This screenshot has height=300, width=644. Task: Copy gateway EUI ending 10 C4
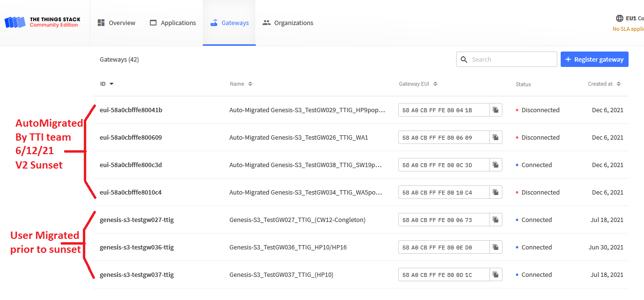(x=495, y=193)
